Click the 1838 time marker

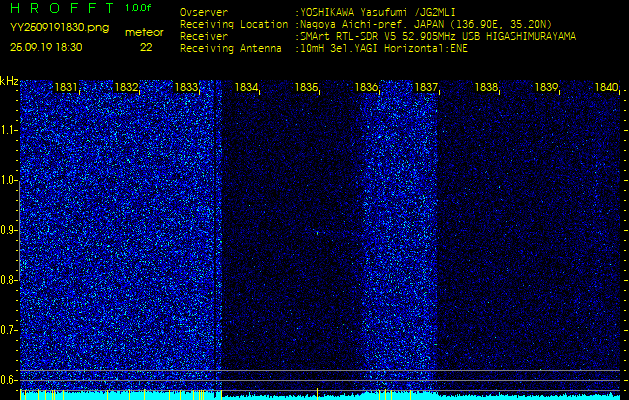click(487, 87)
